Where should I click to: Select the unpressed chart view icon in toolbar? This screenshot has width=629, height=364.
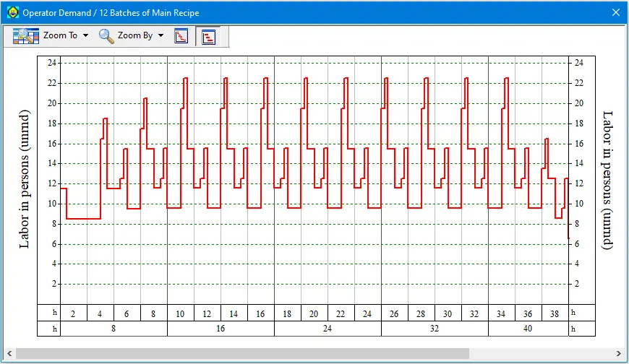coord(181,35)
